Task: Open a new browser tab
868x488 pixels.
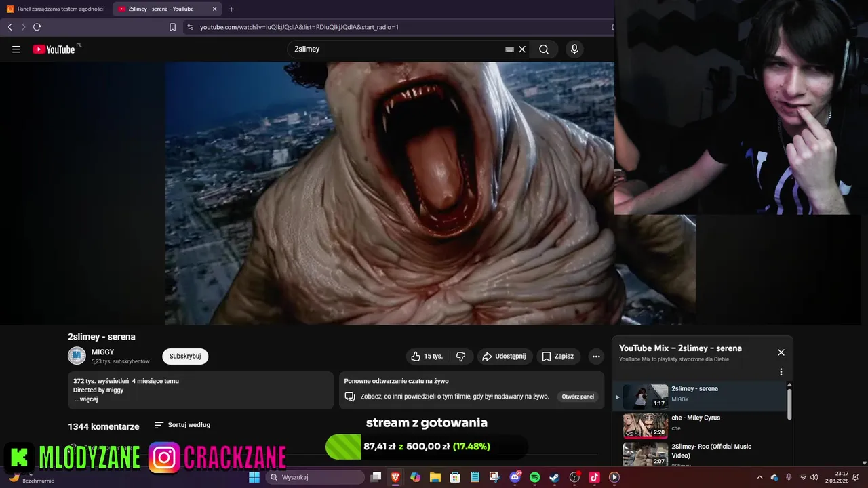Action: coord(231,9)
